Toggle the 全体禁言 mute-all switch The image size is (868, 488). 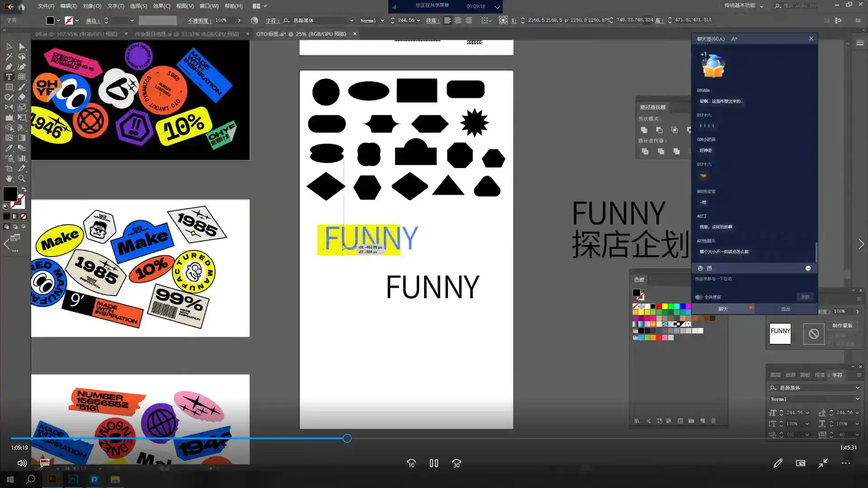coord(699,297)
